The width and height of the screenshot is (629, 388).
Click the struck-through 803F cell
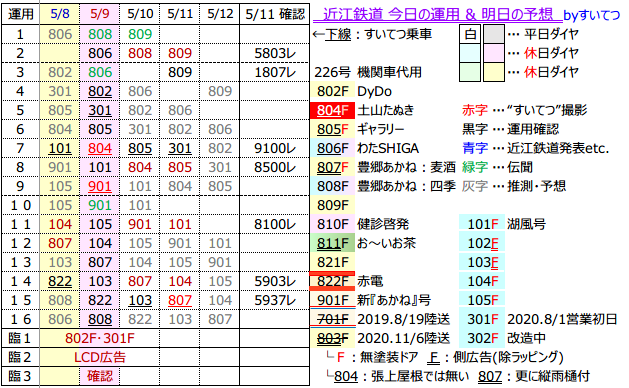[x=332, y=338]
